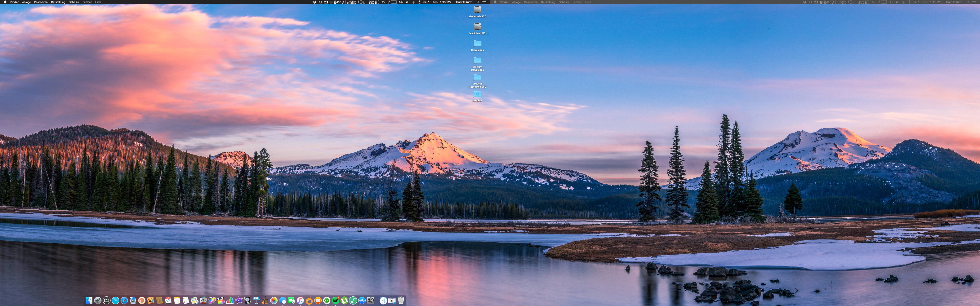The width and height of the screenshot is (980, 306).
Task: Open the Darstellung menu
Action: 58,2
